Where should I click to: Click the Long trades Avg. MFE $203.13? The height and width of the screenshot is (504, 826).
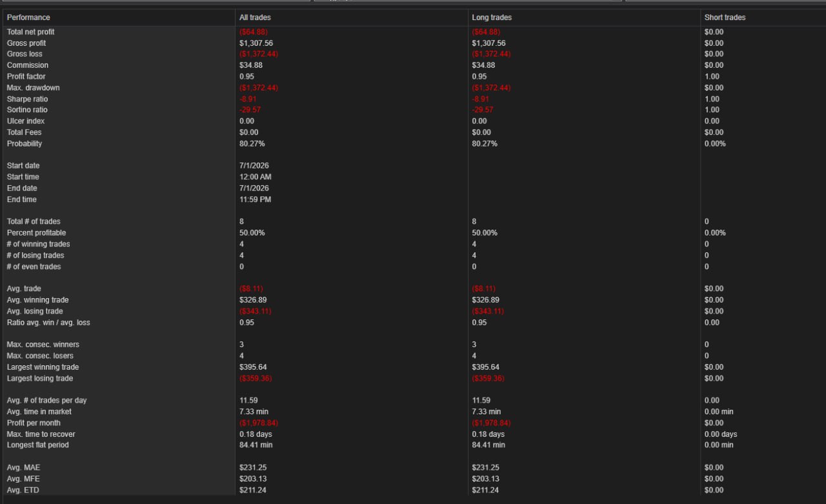[x=486, y=479]
